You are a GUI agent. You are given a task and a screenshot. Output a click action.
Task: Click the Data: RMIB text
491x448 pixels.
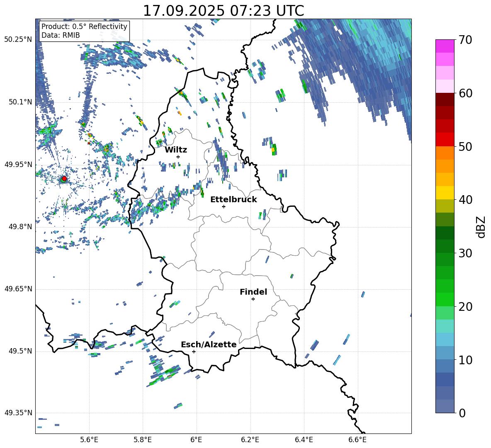61,35
